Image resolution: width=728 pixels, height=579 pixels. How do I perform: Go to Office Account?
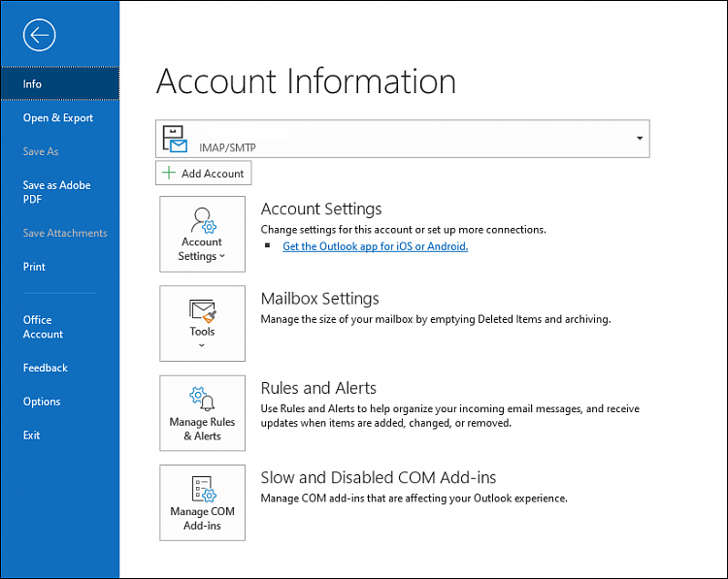(43, 327)
